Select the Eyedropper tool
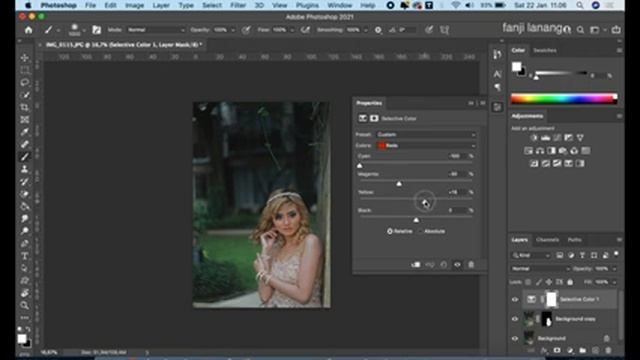The height and width of the screenshot is (360, 640). click(25, 132)
